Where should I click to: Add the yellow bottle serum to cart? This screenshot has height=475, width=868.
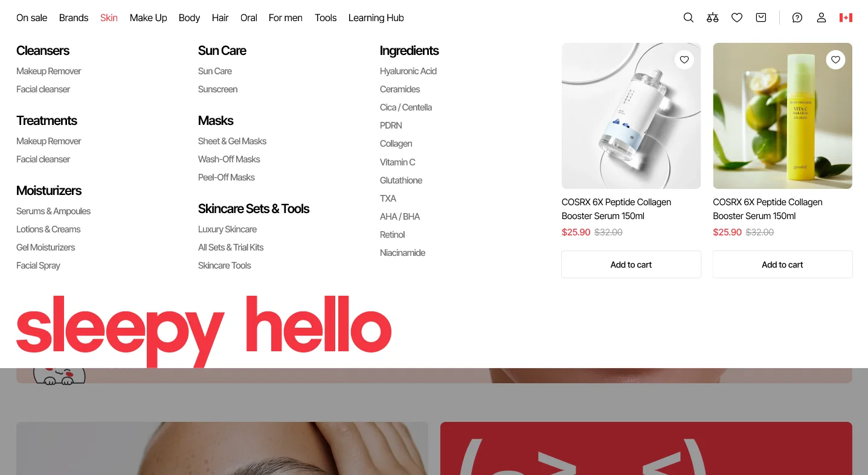[x=782, y=264]
